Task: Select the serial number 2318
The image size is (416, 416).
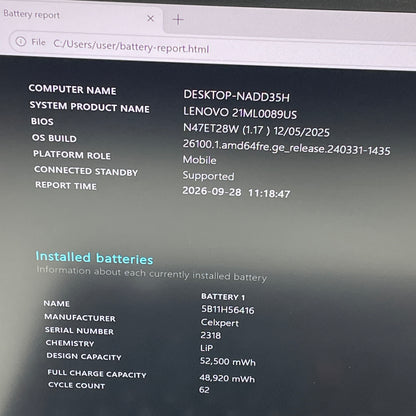Action: point(211,335)
